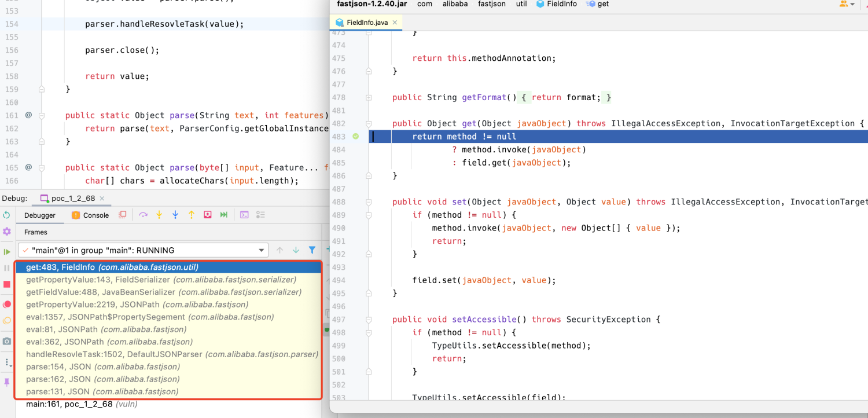Viewport: 868px width, 418px height.
Task: Toggle breakpoint at line 483 in FieldInfo.java
Action: click(356, 137)
